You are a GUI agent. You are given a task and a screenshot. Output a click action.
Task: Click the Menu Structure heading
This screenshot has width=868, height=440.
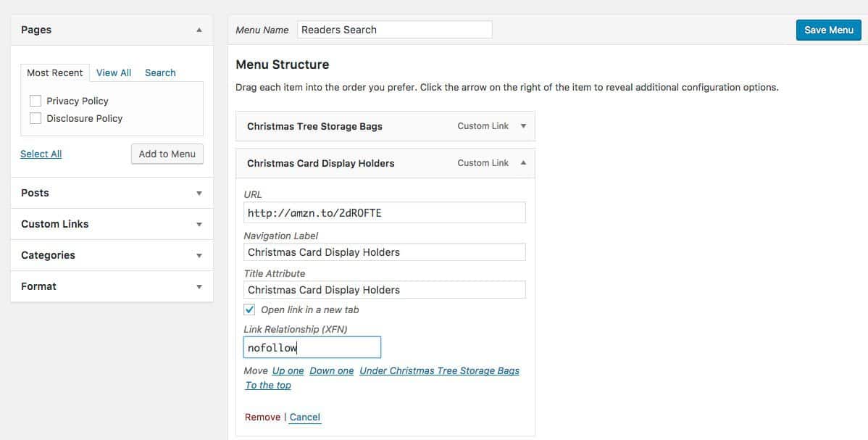[x=283, y=65]
